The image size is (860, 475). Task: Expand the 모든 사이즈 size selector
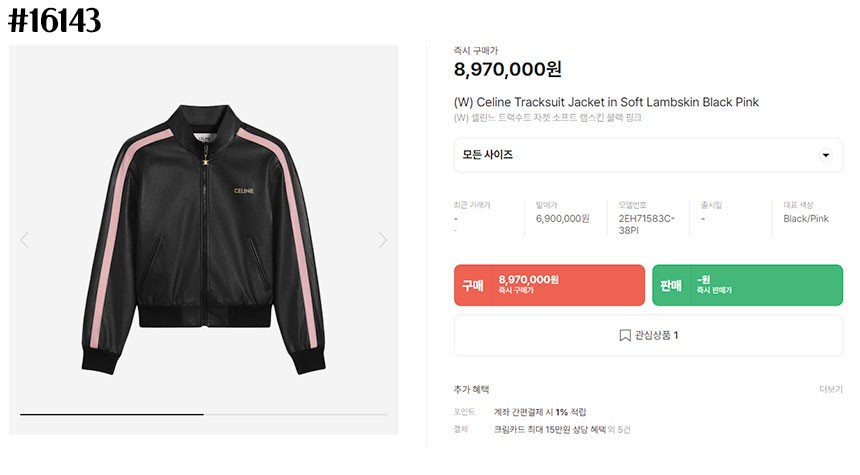[x=648, y=155]
